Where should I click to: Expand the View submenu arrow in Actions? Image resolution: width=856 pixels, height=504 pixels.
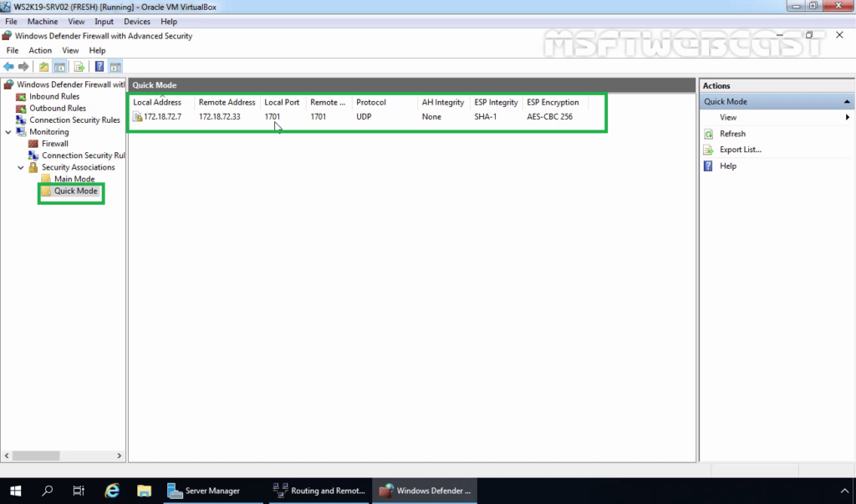tap(848, 117)
